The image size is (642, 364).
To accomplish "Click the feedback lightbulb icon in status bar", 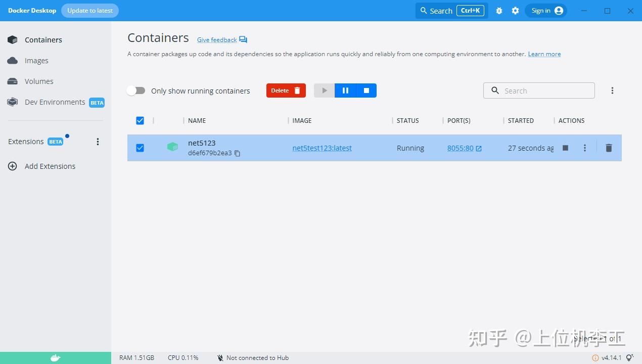I will pos(630,358).
